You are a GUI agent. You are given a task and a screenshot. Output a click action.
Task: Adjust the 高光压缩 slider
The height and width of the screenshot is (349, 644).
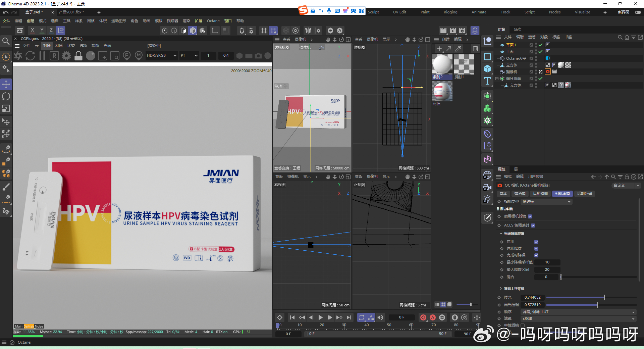pyautogui.click(x=591, y=305)
